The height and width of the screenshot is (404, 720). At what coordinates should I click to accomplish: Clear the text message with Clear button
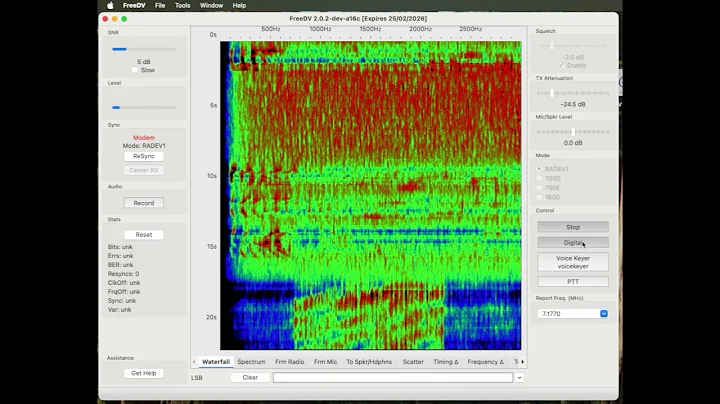[250, 377]
